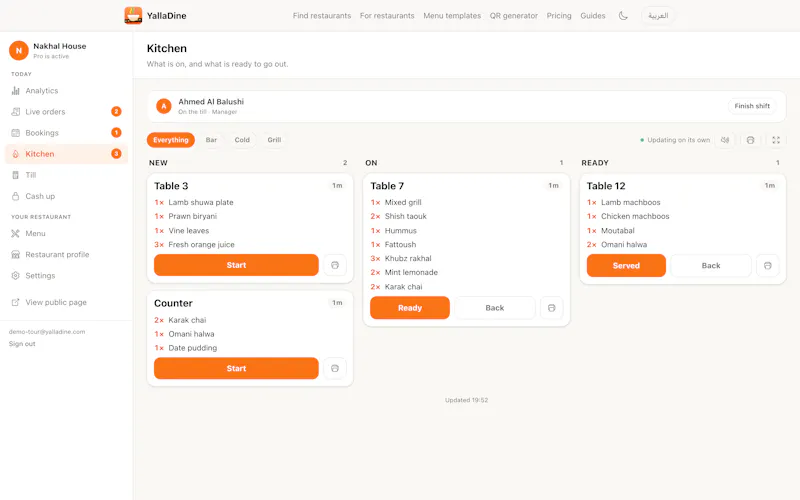
Task: Select the Kitchen flame icon
Action: (x=16, y=154)
